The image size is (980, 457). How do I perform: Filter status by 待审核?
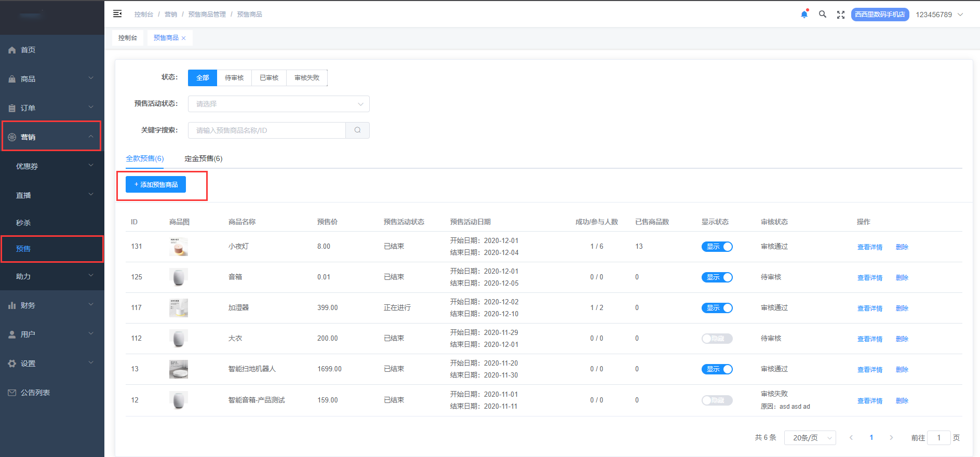click(x=234, y=78)
